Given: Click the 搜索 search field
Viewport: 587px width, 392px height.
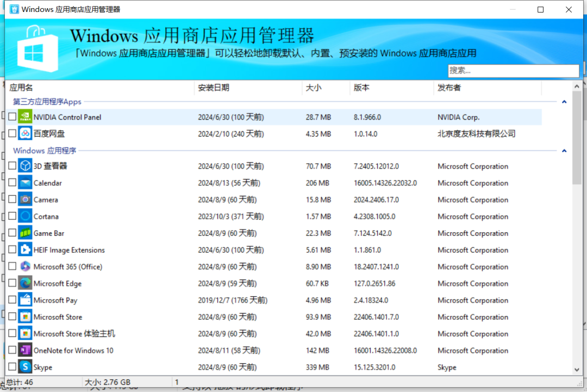Looking at the screenshot, I should tap(513, 70).
